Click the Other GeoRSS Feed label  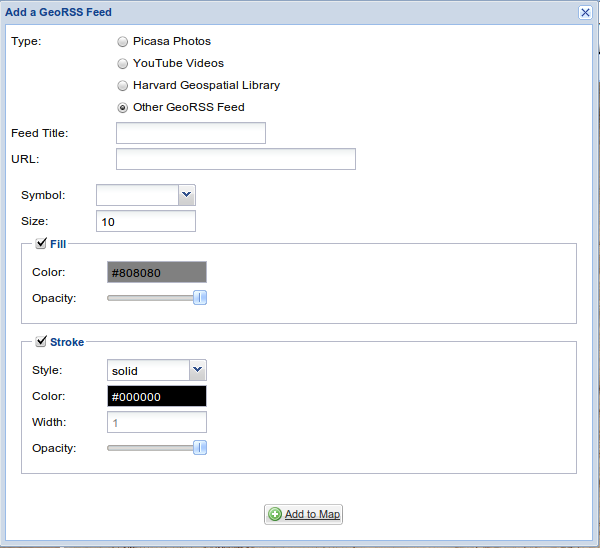(x=189, y=107)
